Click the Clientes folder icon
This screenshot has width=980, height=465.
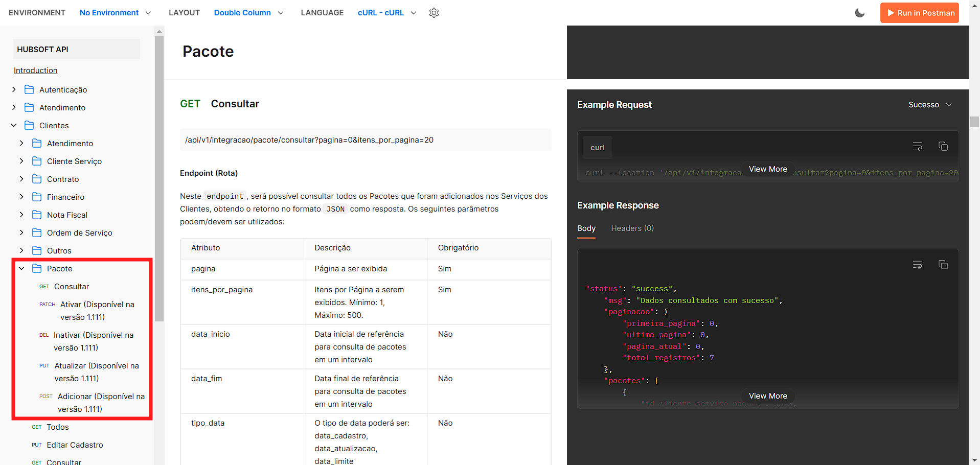click(29, 125)
